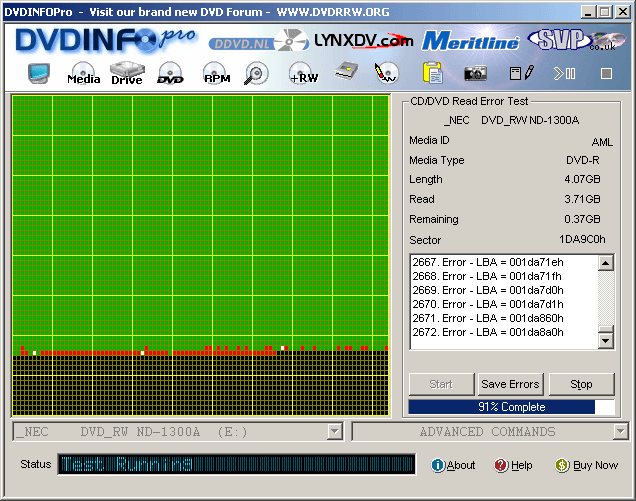Click the play/pause toolbar icon
The width and height of the screenshot is (636, 501).
[564, 73]
